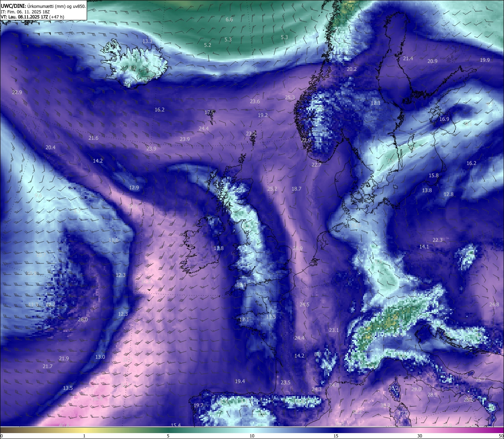The image size is (504, 439).
Task: Click the colorbar tick label 15
Action: [336, 436]
